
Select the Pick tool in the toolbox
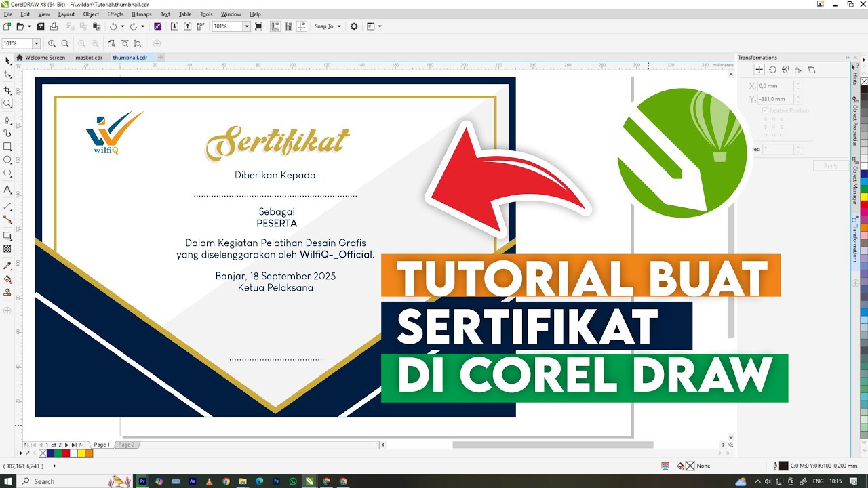click(x=7, y=60)
